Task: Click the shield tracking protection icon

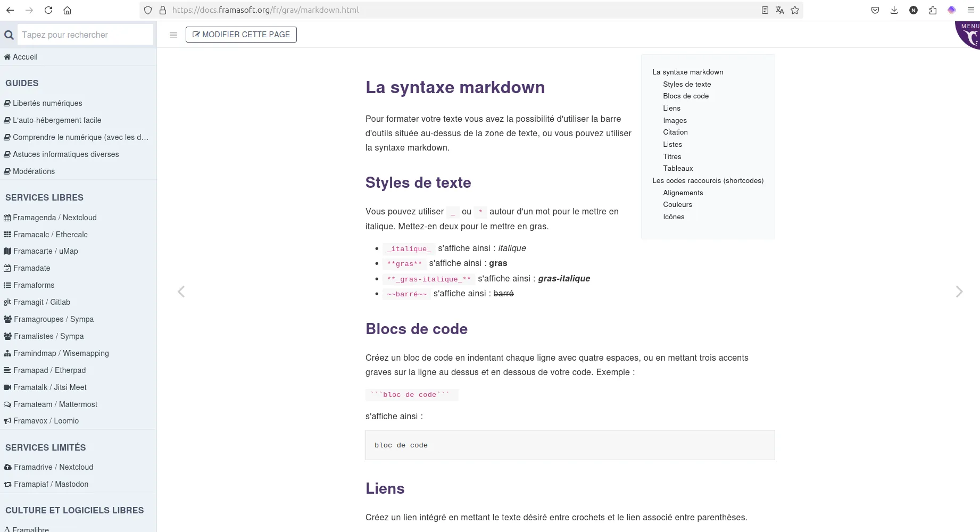Action: pyautogui.click(x=148, y=10)
